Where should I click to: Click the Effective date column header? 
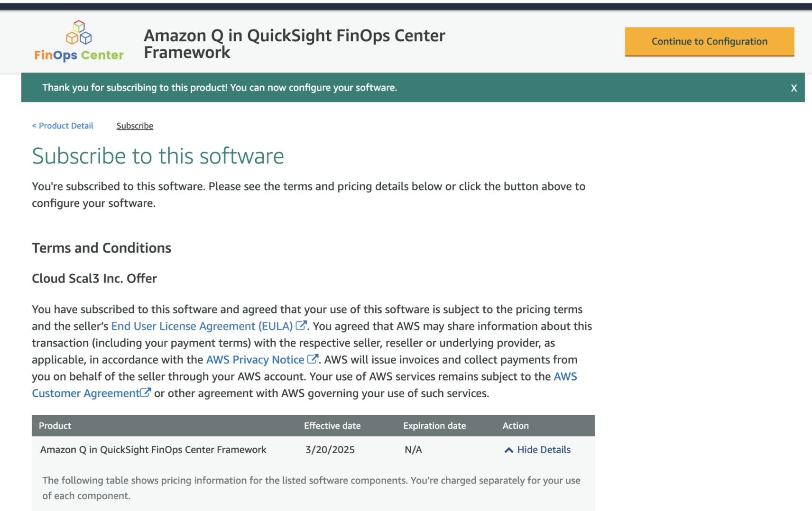(332, 426)
